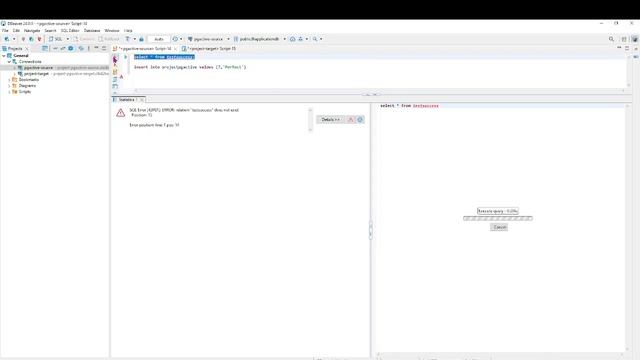640x360 pixels.
Task: Expand the SQL button dropdown arrow
Action: [x=68, y=39]
